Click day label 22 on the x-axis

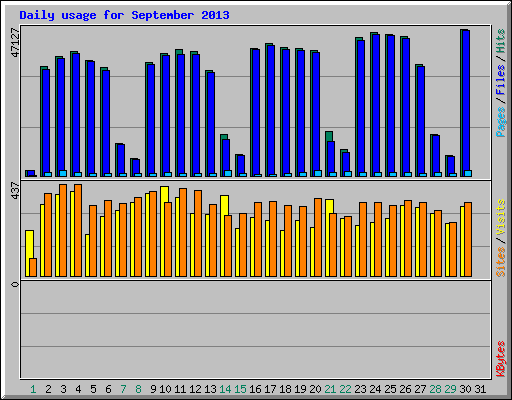pos(345,389)
